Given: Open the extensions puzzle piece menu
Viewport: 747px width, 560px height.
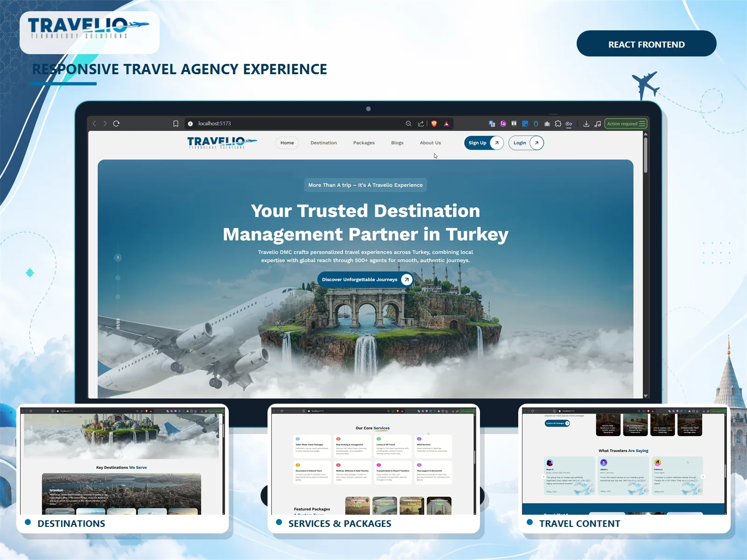Looking at the screenshot, I should click(558, 124).
